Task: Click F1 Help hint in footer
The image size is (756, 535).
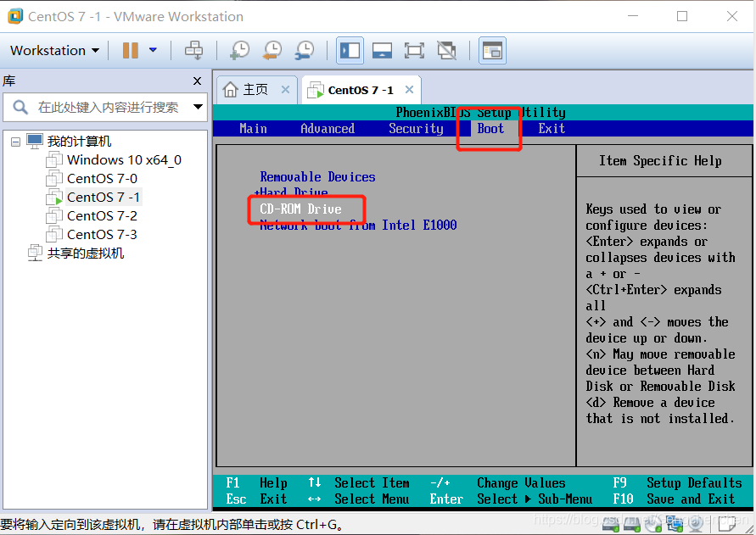Action: click(256, 482)
